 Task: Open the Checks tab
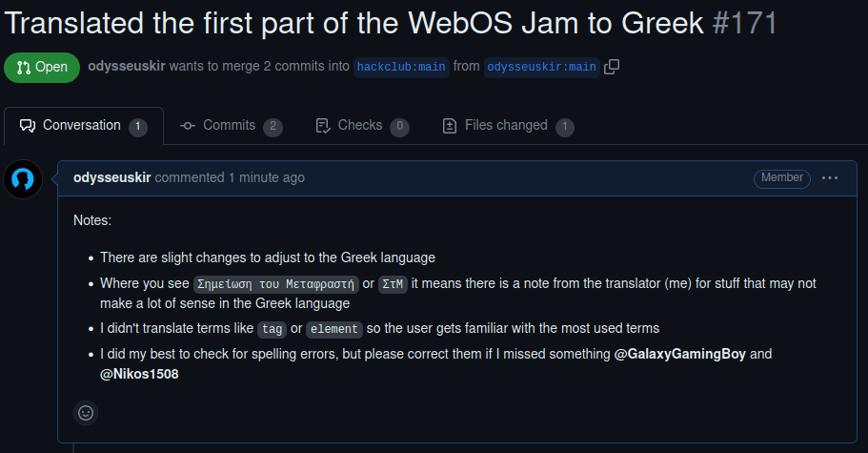360,126
